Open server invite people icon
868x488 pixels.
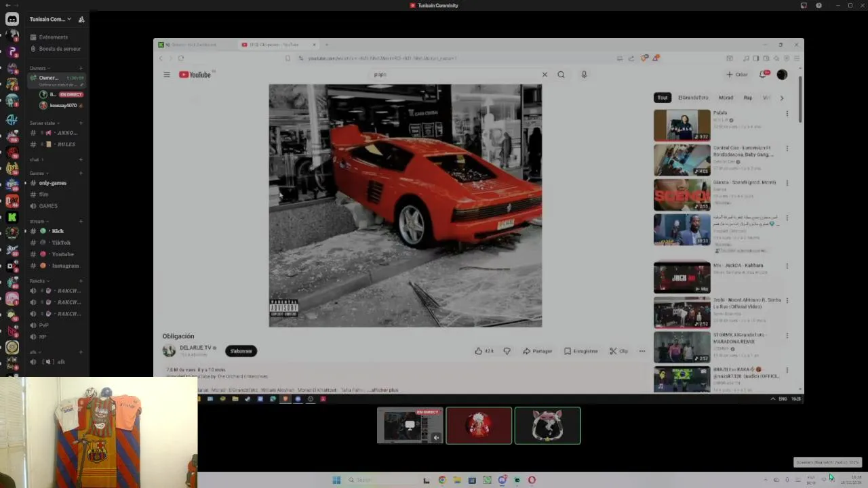click(x=81, y=19)
